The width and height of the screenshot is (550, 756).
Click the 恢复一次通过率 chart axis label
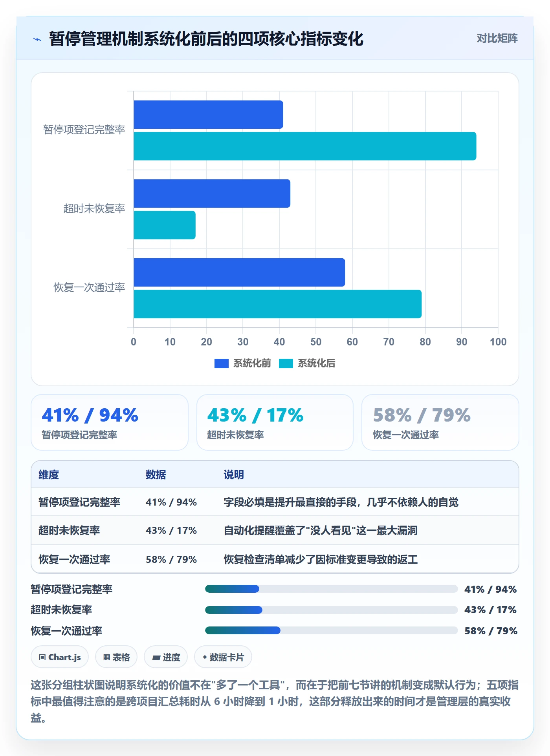pos(89,288)
